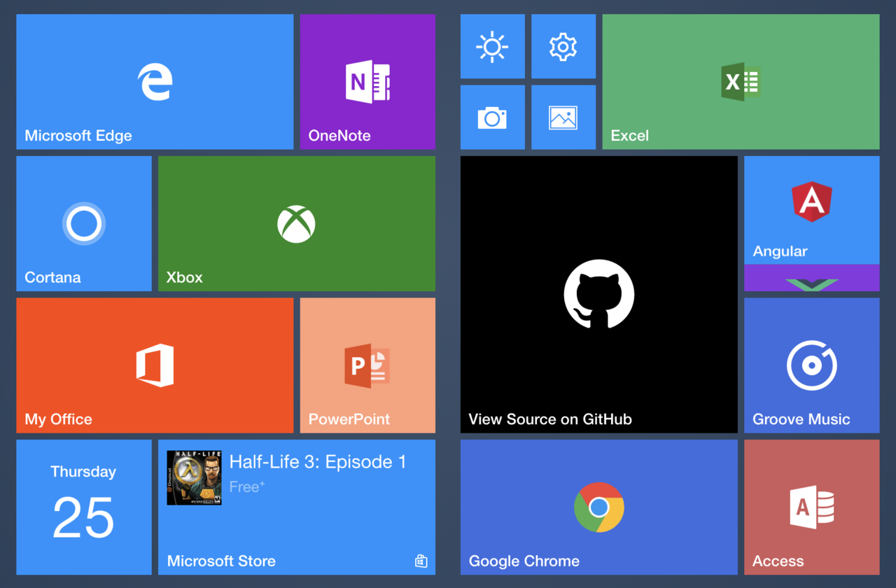Open the Access tile
Screen dimensions: 896x588
tap(812, 507)
